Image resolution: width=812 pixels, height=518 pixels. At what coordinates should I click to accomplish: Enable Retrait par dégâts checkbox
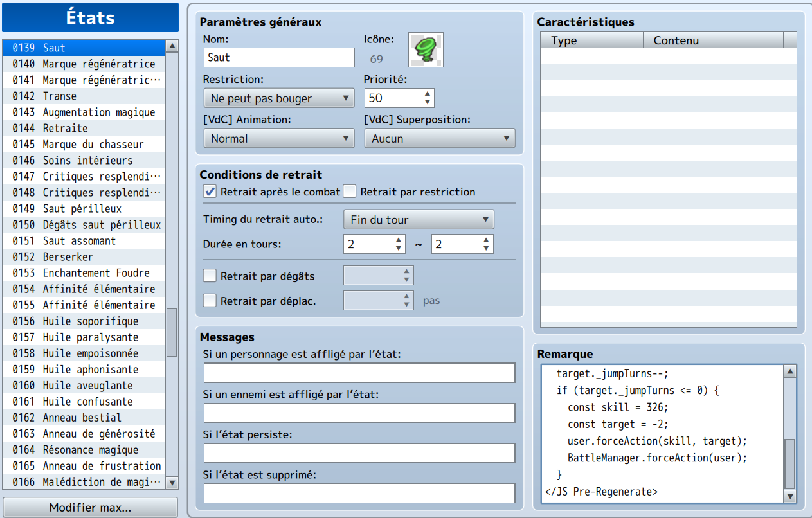pos(210,276)
